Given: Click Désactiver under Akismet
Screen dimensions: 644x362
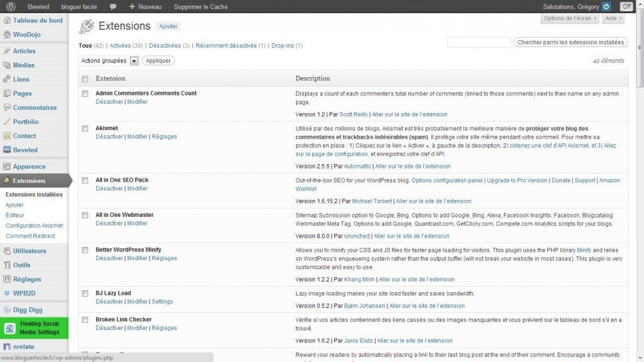Looking at the screenshot, I should [x=109, y=136].
